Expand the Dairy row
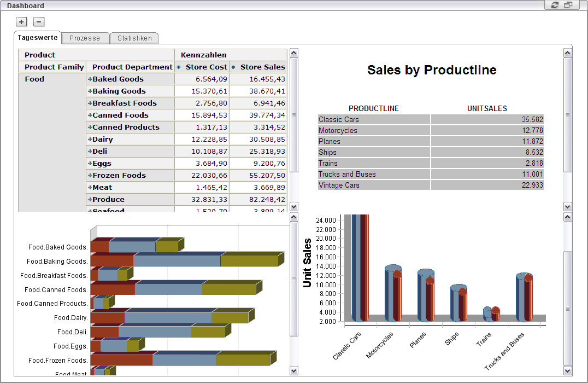This screenshot has height=383, width=588. click(90, 140)
